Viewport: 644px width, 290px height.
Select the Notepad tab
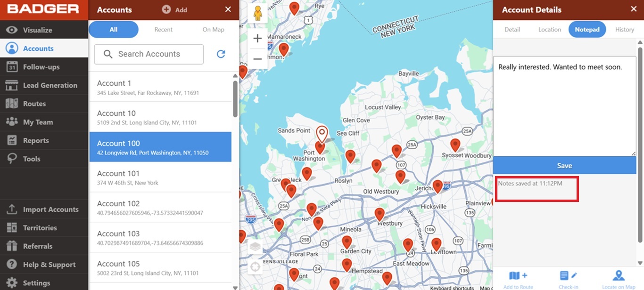[587, 29]
